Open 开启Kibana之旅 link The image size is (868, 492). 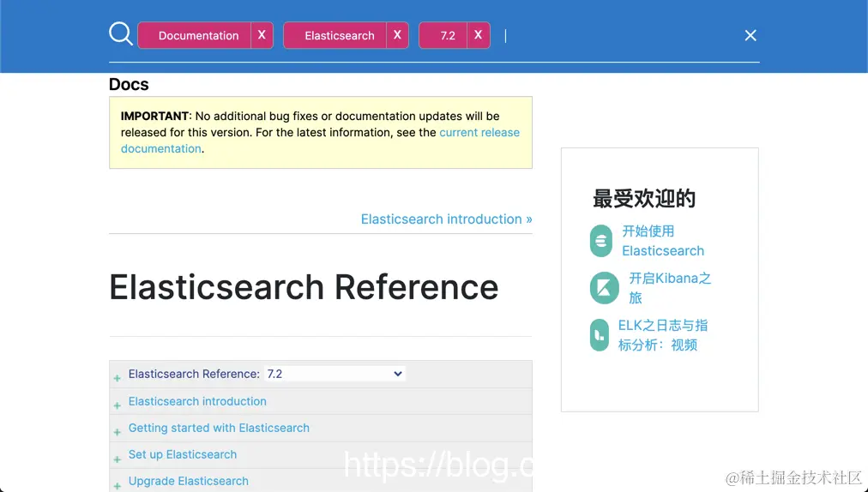pyautogui.click(x=670, y=288)
